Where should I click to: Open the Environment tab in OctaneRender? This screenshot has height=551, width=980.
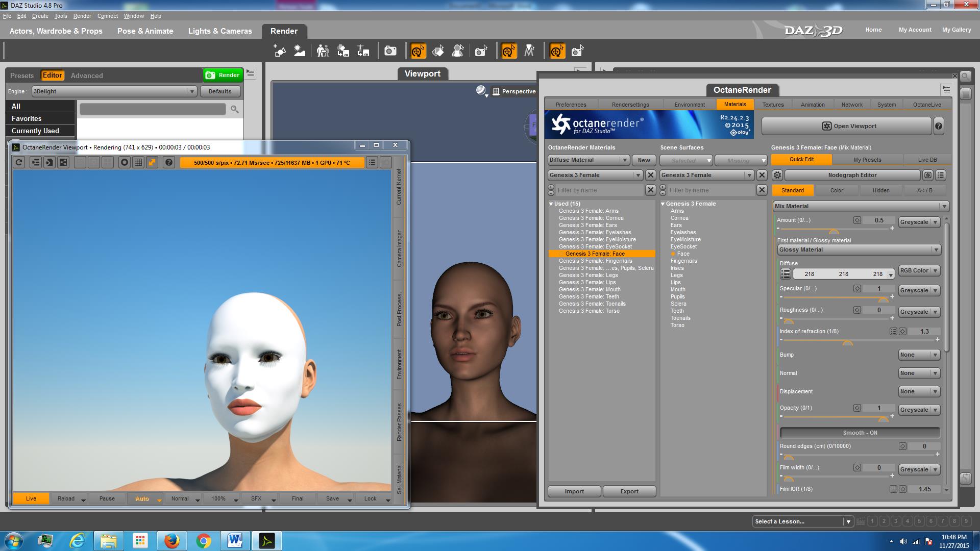(x=690, y=105)
